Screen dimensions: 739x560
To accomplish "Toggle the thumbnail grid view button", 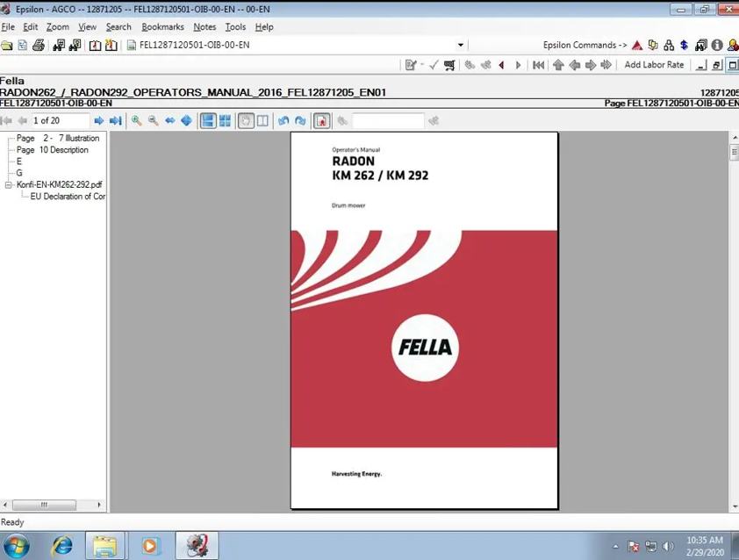I will 226,120.
